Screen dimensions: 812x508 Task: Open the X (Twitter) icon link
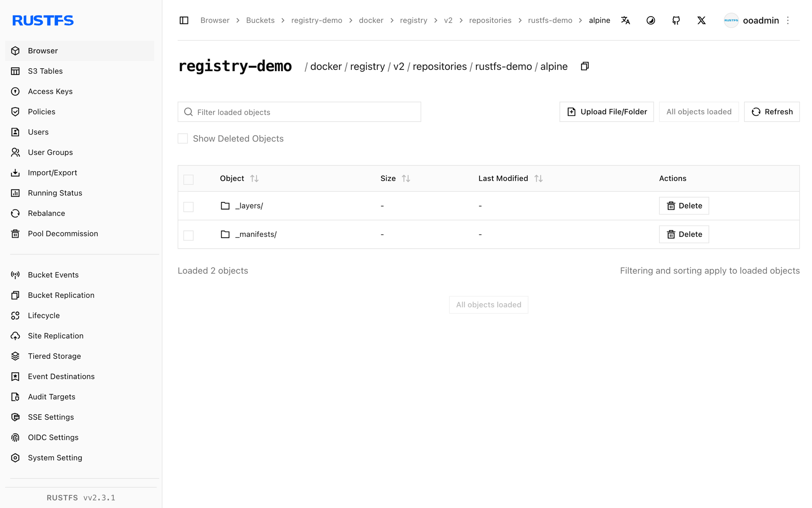pos(701,20)
